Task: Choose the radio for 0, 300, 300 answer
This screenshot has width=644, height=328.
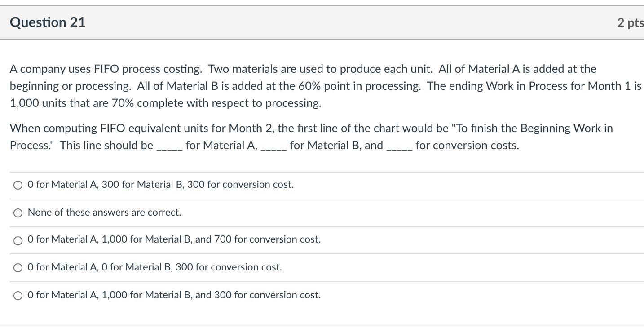Action: (x=18, y=185)
